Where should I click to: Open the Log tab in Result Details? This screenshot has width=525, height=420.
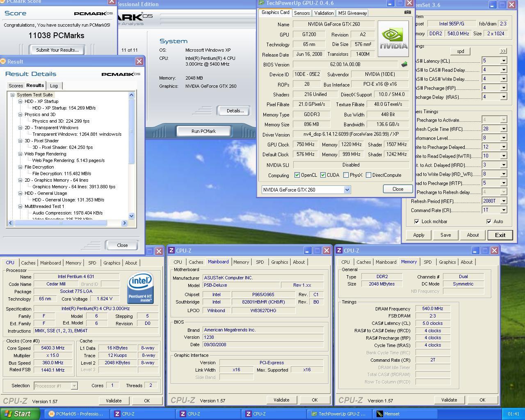pyautogui.click(x=54, y=86)
